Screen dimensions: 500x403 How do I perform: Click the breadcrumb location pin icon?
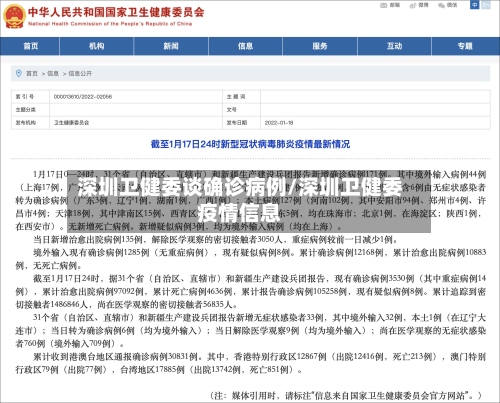tap(19, 73)
